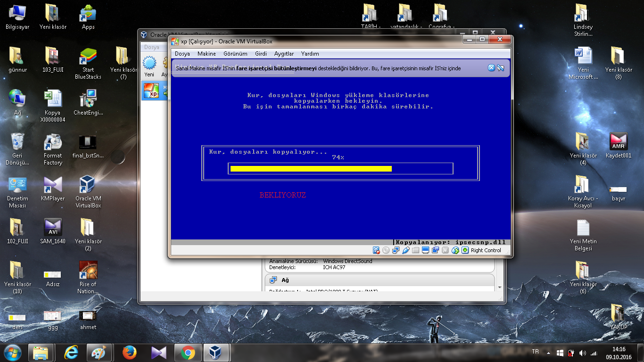Open the Windows Start menu orb

[12, 353]
